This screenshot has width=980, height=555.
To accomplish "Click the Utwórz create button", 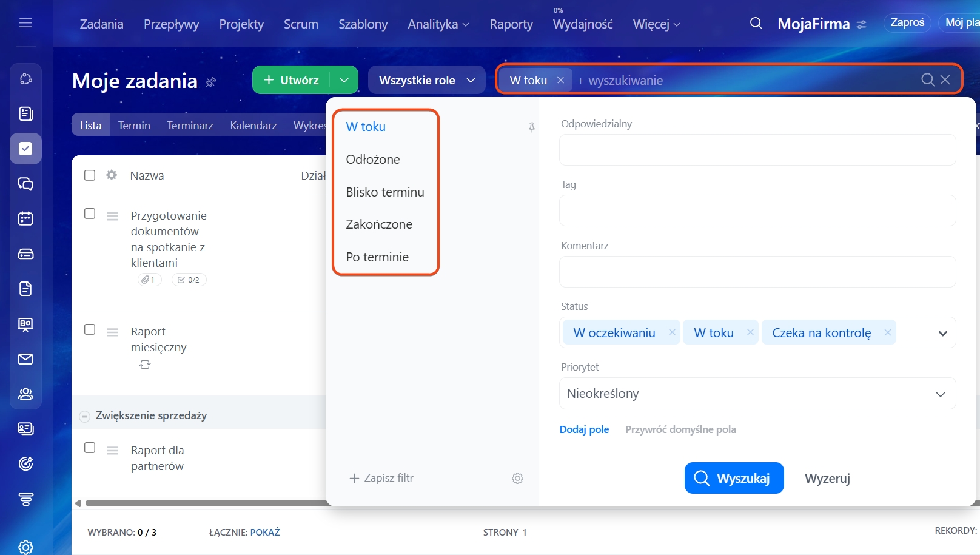I will click(291, 80).
